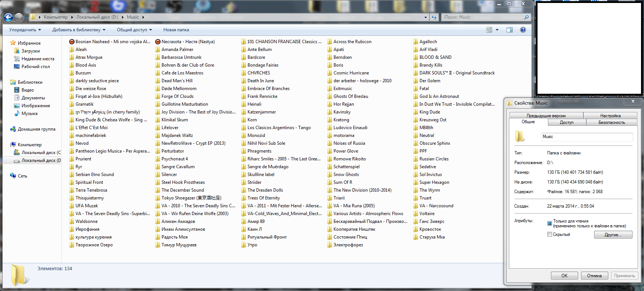Click the search magnifier icon in search box
The height and width of the screenshot is (291, 644).
526,17
